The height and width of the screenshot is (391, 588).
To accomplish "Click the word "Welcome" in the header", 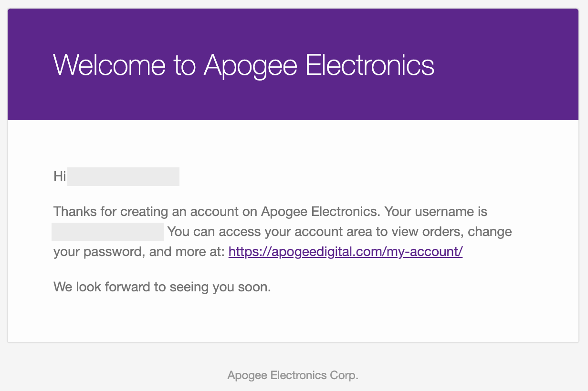I will point(109,65).
